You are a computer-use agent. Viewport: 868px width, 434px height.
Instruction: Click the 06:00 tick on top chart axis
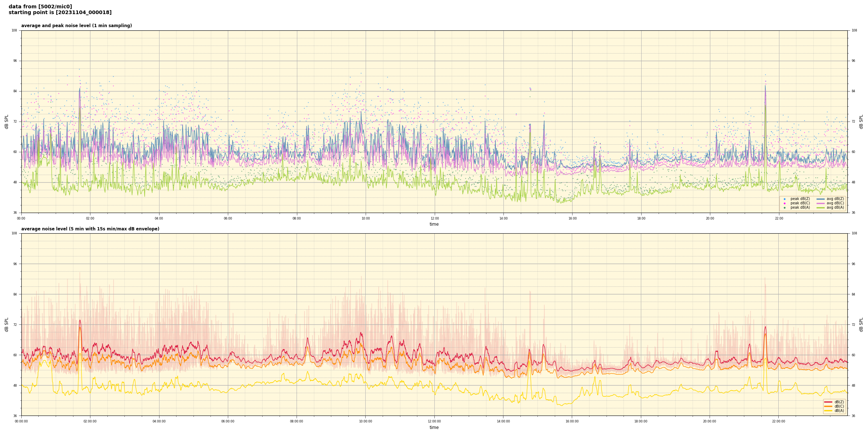point(228,218)
